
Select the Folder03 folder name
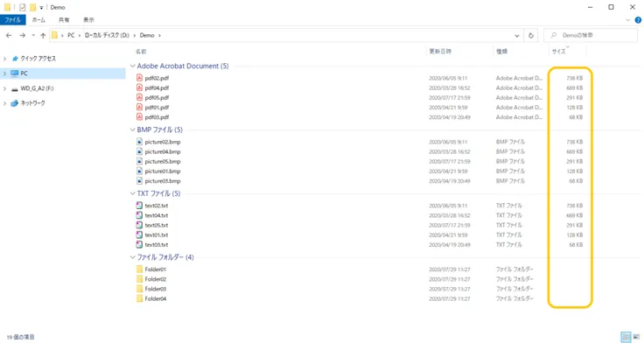tap(155, 290)
